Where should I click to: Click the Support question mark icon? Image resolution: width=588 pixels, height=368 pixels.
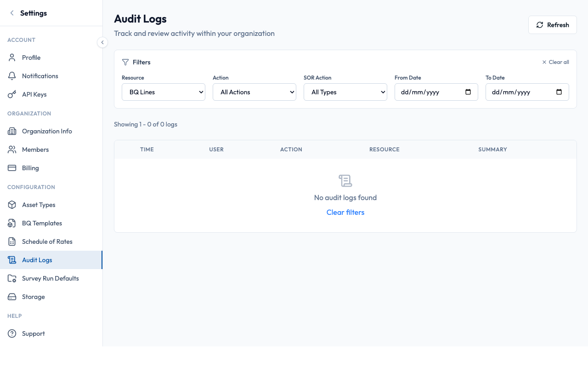click(12, 333)
